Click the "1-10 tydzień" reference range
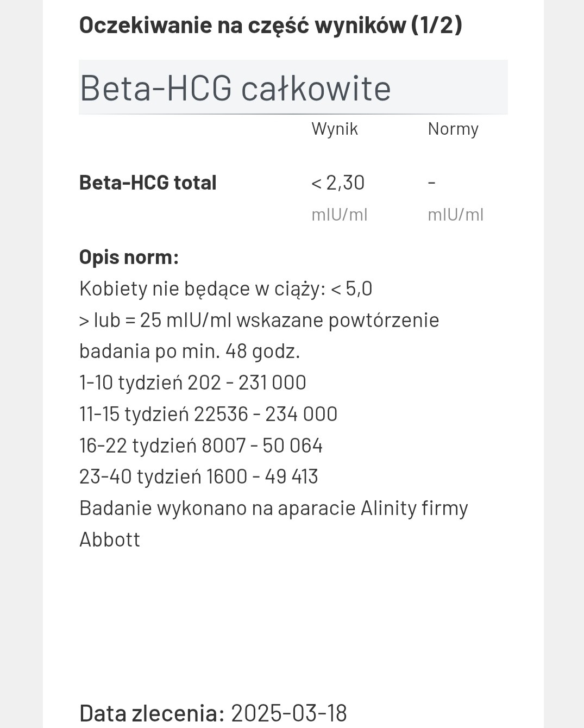The height and width of the screenshot is (728, 584). tap(192, 383)
